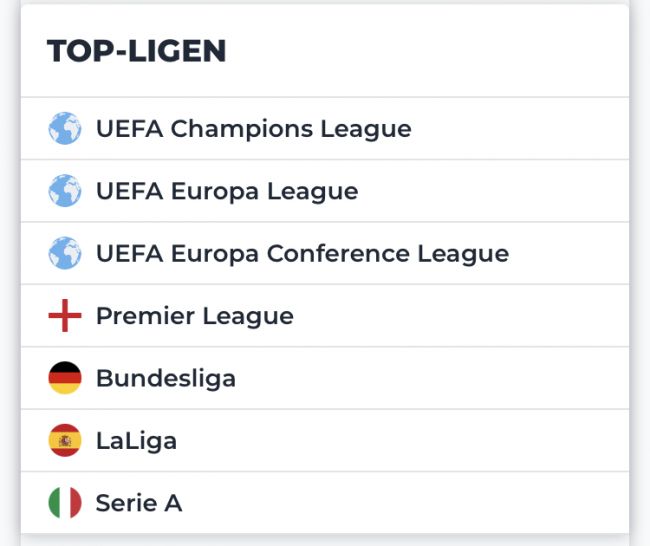
Task: Click the globe icon beside Europa Conference League
Action: [65, 254]
